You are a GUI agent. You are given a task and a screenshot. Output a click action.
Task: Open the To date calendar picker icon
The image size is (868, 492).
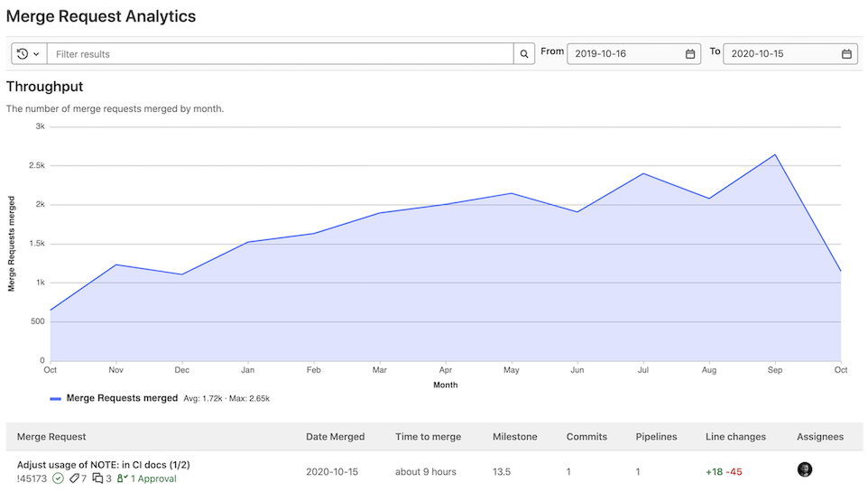(x=846, y=54)
